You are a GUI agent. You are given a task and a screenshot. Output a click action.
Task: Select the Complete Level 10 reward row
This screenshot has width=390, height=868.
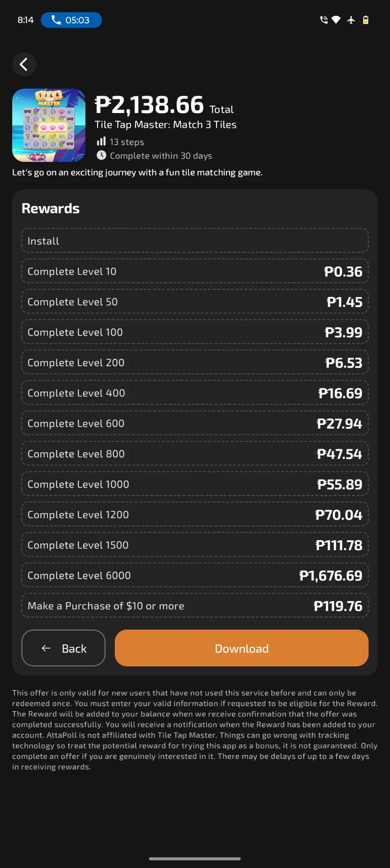click(x=195, y=271)
